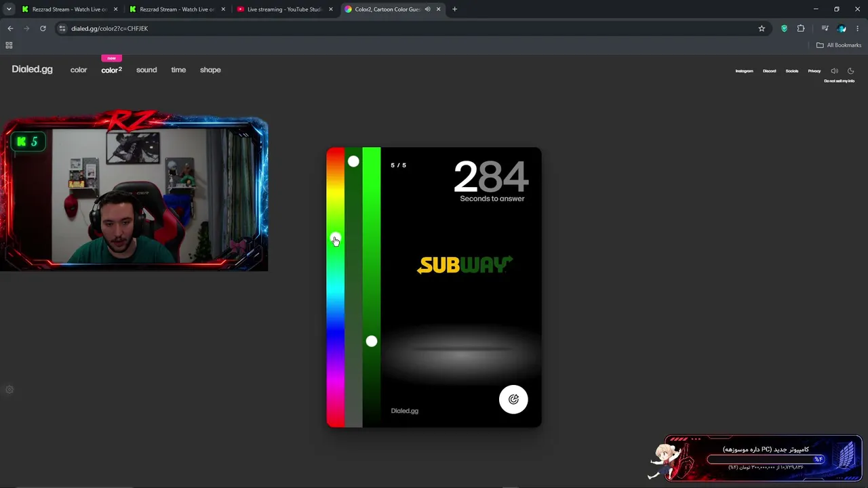
Task: Switch to Live streaming - YouTube Studio tab
Action: tap(284, 9)
